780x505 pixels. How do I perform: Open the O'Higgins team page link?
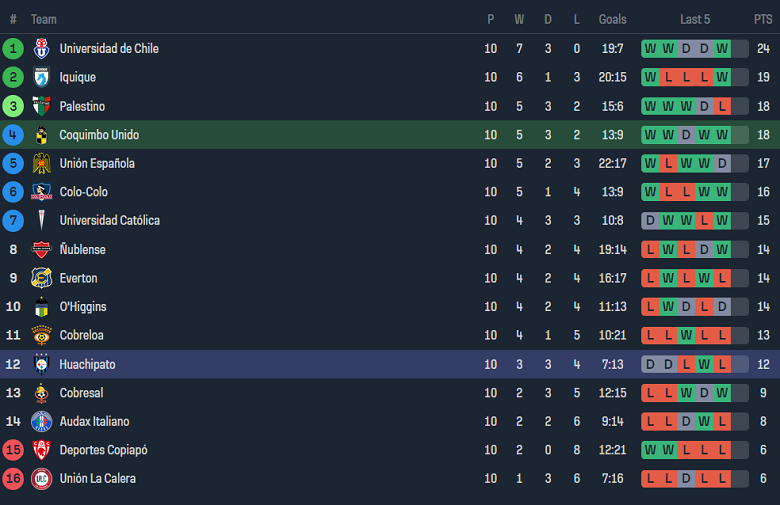click(83, 306)
